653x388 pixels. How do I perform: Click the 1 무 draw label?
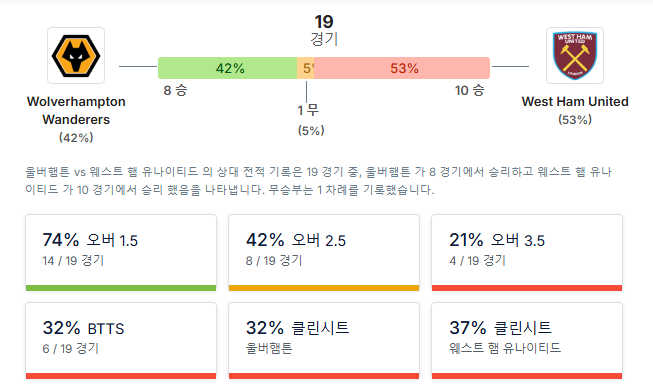[308, 110]
